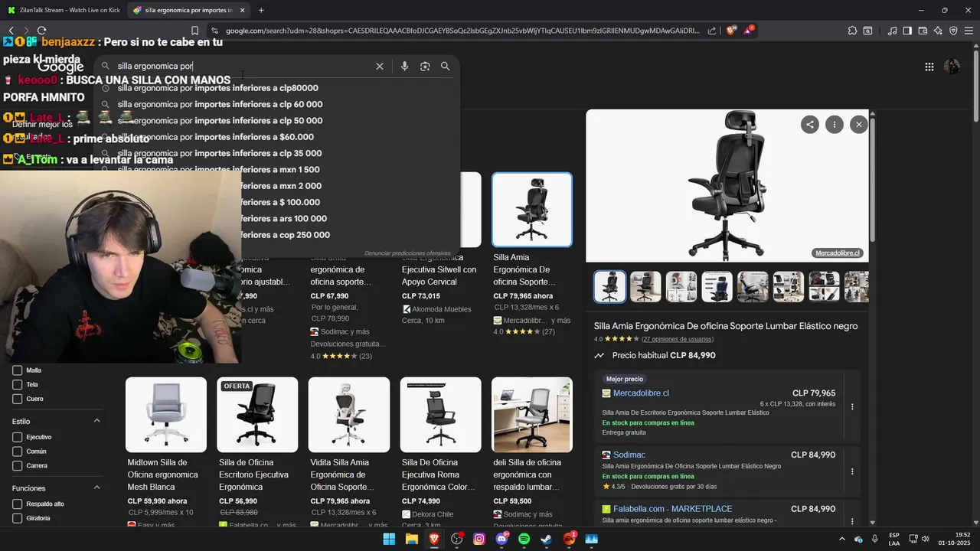Image resolution: width=980 pixels, height=551 pixels.
Task: Submit search with magnifier icon in the search box
Action: coord(445,67)
